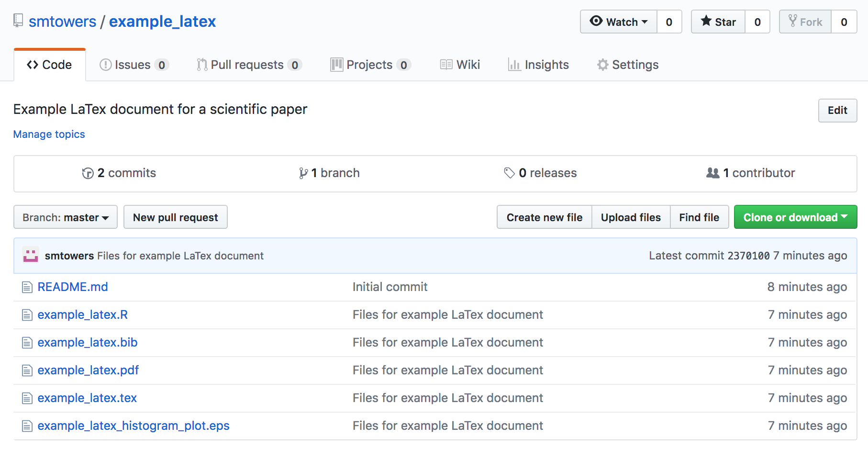Open example_latex_histogram_plot.eps file
This screenshot has width=868, height=449.
[134, 426]
